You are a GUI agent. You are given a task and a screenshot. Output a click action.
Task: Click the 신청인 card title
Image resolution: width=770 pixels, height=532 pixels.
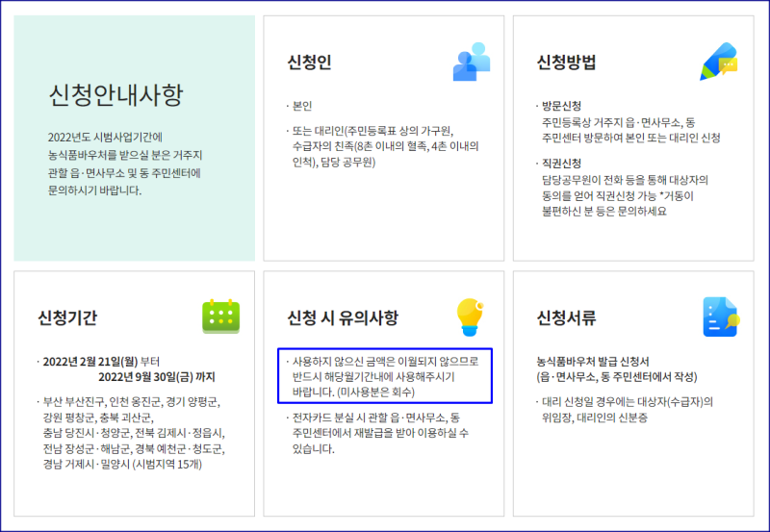point(309,62)
